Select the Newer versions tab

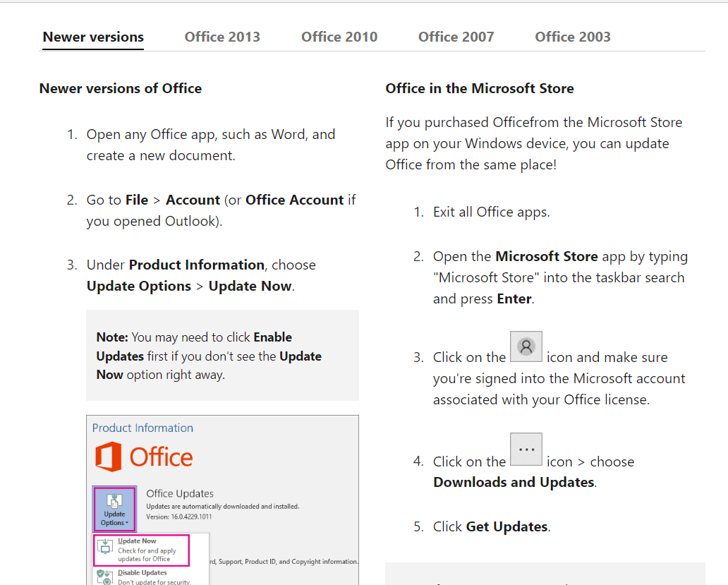point(93,37)
